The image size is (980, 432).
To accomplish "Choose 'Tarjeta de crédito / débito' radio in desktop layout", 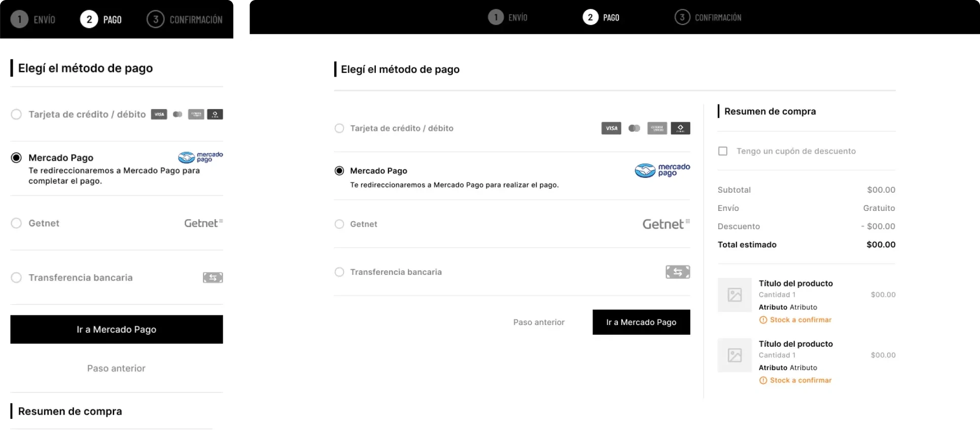I will click(x=339, y=128).
